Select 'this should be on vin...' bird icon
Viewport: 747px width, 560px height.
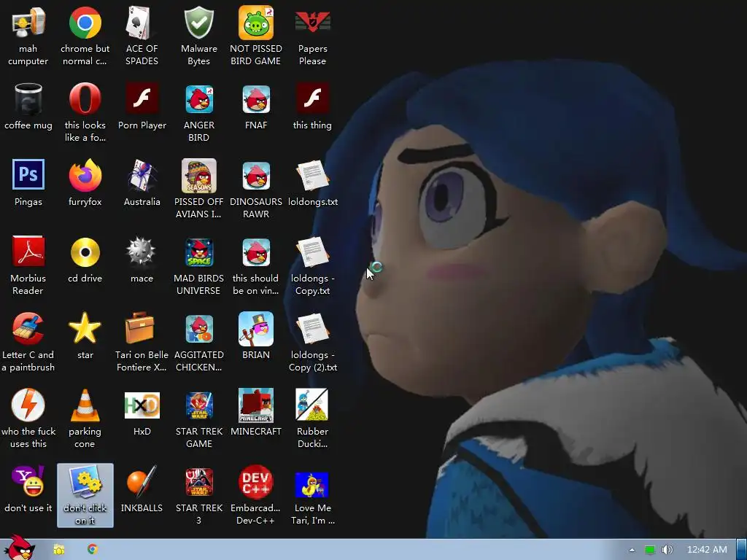coord(256,252)
